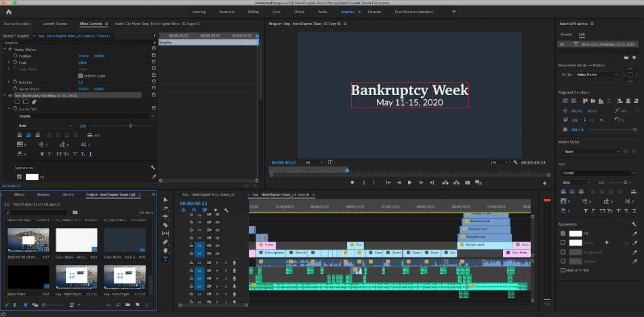Open Browse tab in Essential Graphics
Viewport: 644px width, 317px height.
coord(566,35)
